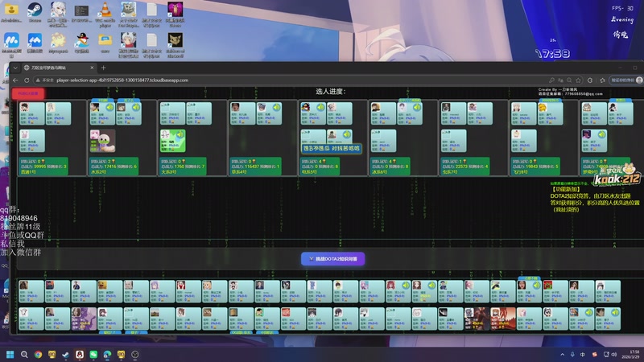The image size is (644, 362).
Task: Click the extension icon left of favorites list
Action: click(590, 80)
